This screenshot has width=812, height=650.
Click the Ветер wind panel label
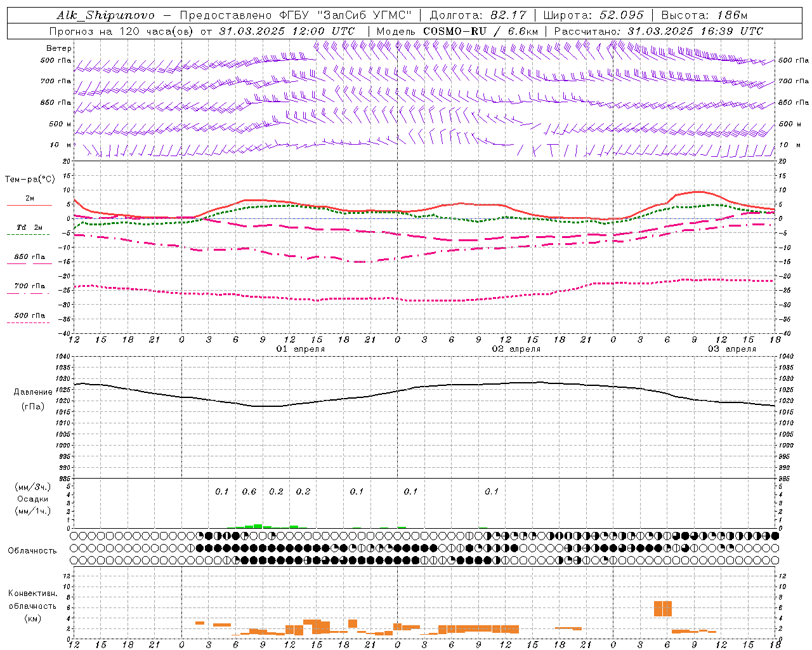59,48
